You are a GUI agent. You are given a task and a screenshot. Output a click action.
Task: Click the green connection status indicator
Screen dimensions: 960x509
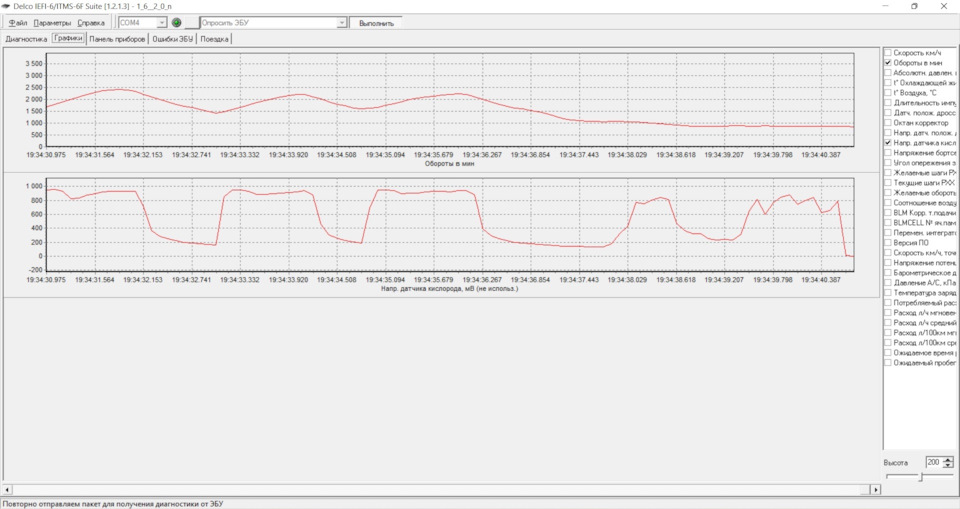tap(176, 23)
